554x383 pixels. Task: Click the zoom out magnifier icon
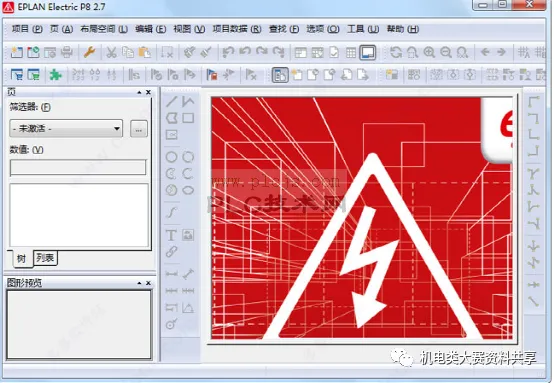(x=446, y=53)
